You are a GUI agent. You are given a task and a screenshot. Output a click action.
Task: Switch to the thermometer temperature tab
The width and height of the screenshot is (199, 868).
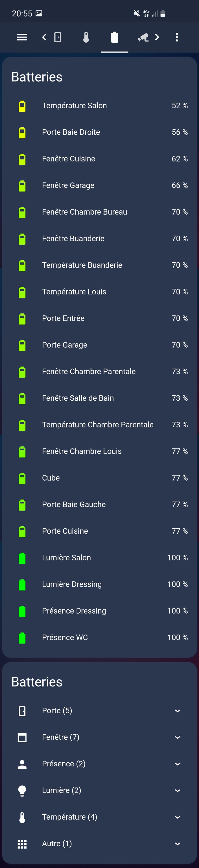point(86,37)
